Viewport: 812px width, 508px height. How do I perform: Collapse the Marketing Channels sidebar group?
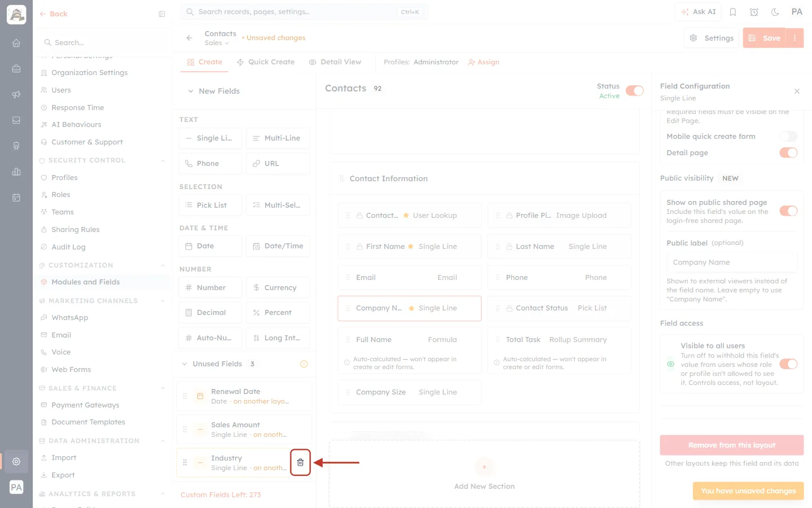(x=163, y=301)
